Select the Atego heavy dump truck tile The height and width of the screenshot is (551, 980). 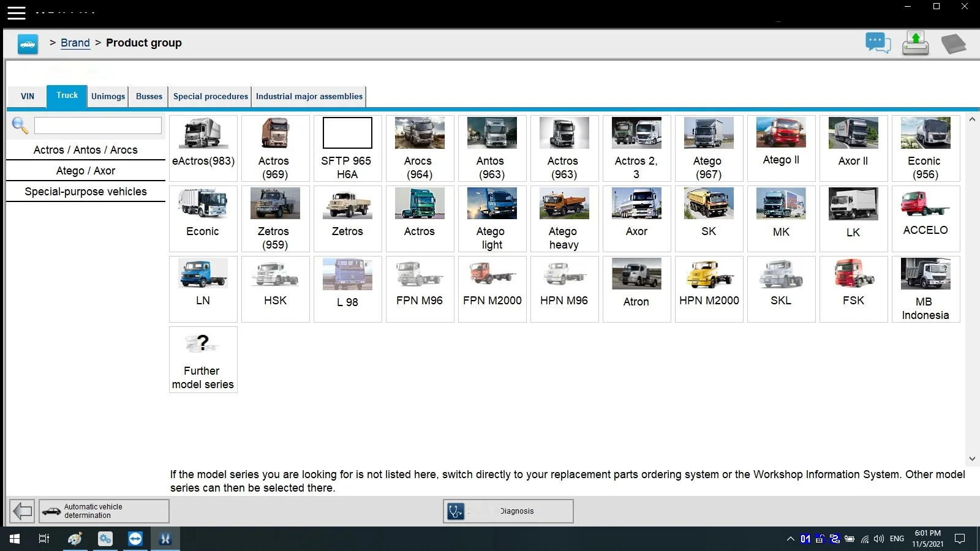(565, 219)
